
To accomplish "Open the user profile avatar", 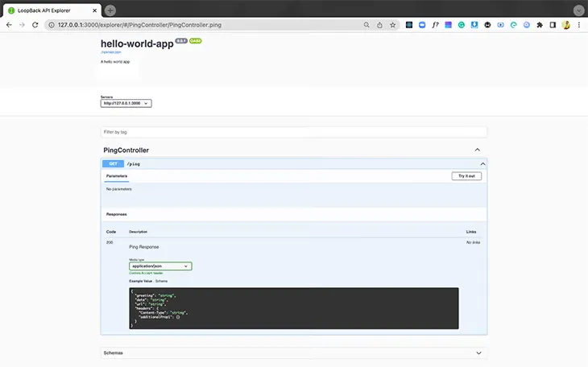I will (566, 25).
